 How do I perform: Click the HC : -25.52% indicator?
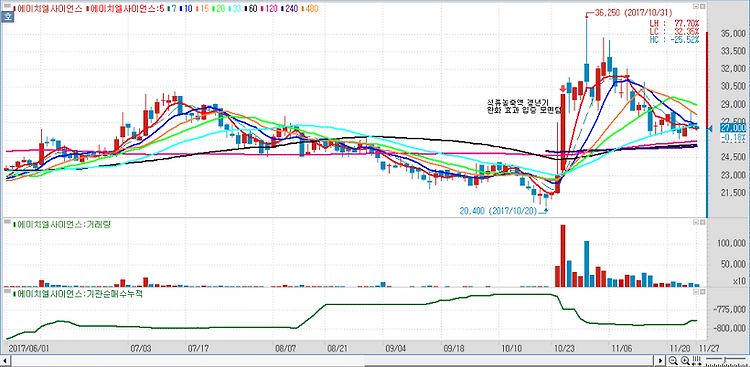point(675,39)
